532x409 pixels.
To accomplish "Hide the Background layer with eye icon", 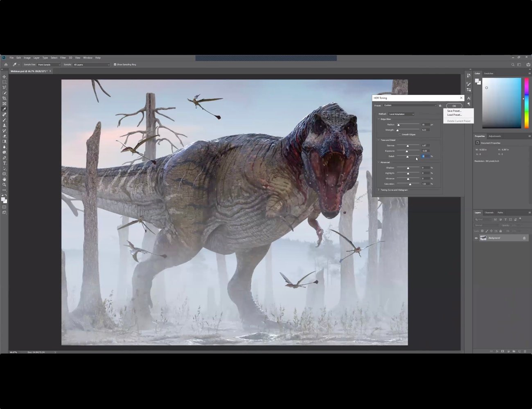I will point(476,238).
